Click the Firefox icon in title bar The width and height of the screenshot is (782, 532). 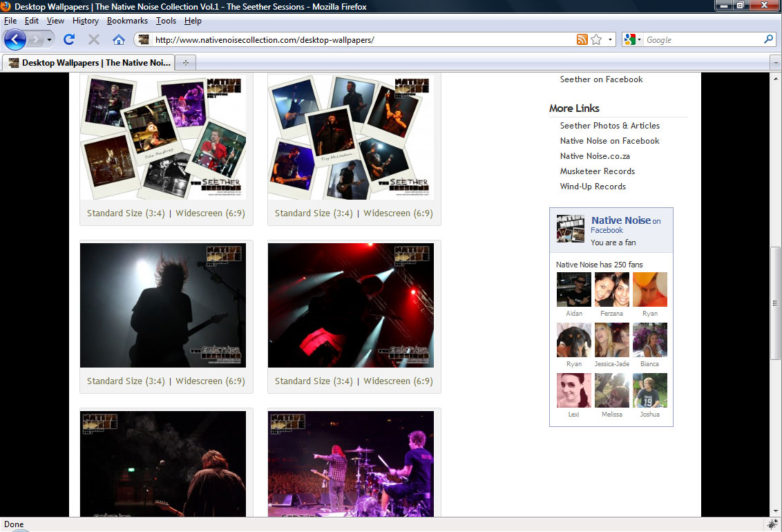point(6,6)
